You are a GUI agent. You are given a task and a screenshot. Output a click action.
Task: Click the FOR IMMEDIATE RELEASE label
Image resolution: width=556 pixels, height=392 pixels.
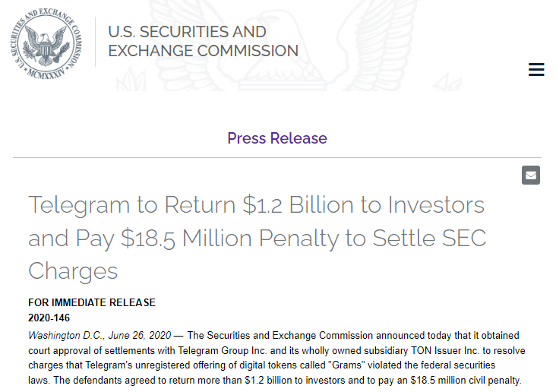click(x=92, y=302)
